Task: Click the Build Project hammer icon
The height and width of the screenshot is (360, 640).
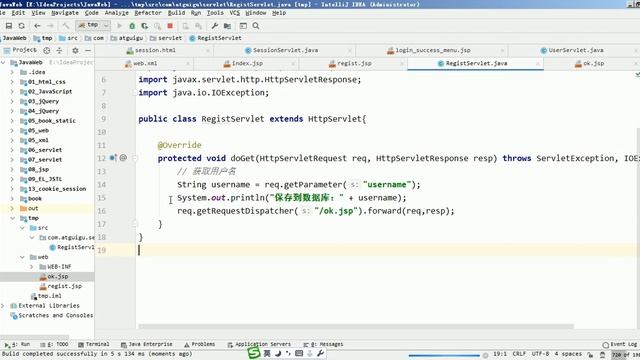Action: 66,26
